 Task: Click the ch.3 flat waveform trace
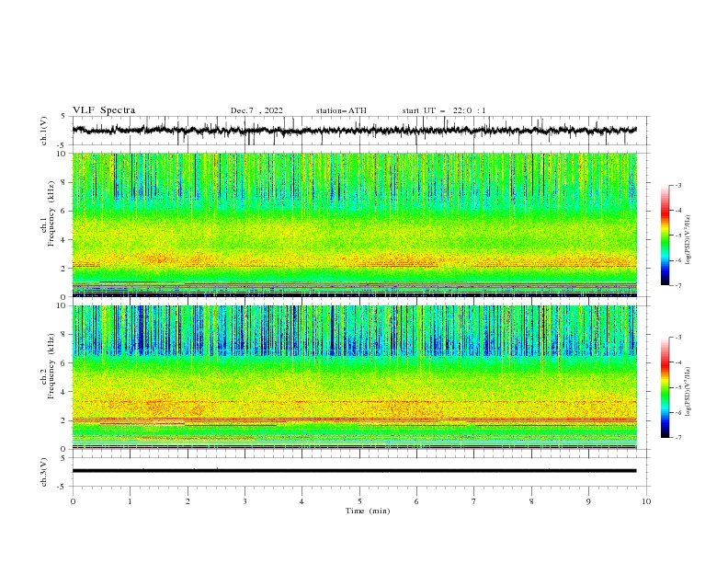coord(354,471)
